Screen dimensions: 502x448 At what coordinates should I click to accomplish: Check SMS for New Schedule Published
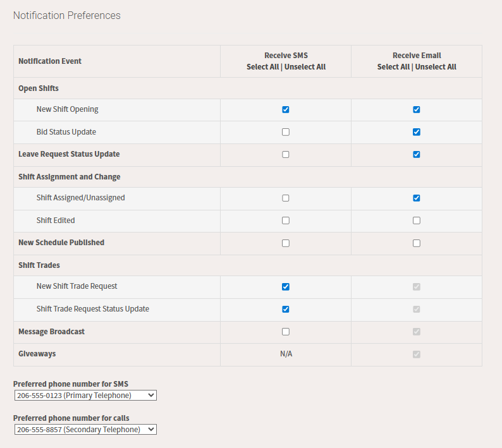coord(286,243)
